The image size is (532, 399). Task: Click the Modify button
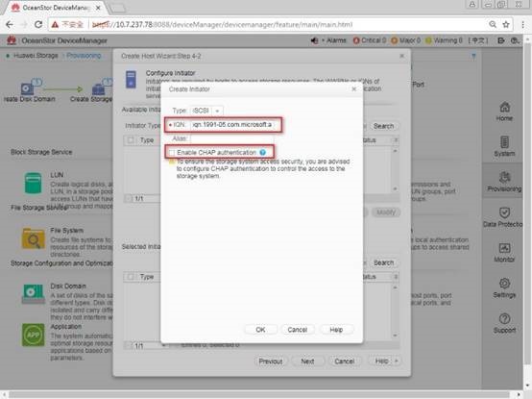pos(386,212)
